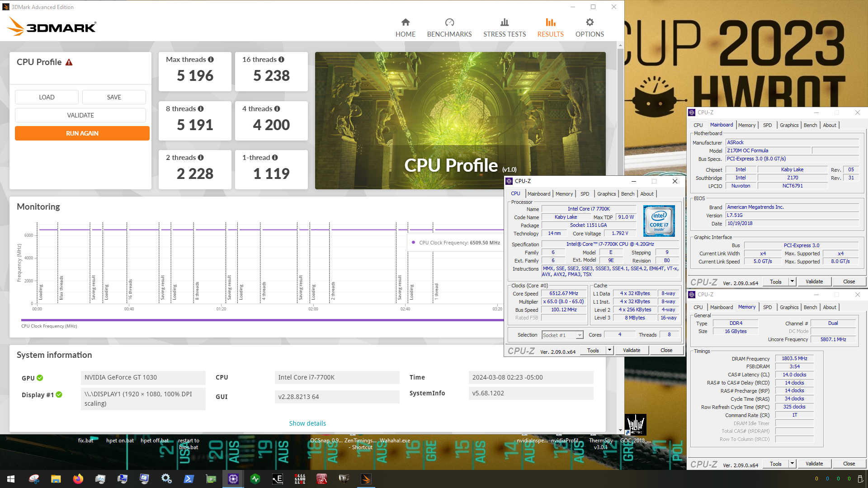
Task: Click the info icon next to Max threads
Action: click(x=211, y=60)
